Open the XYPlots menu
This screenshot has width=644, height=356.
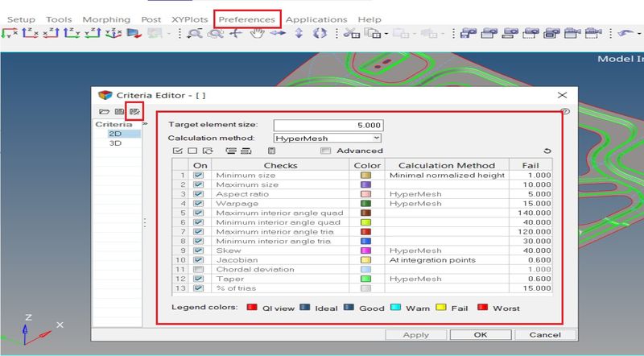(x=190, y=19)
